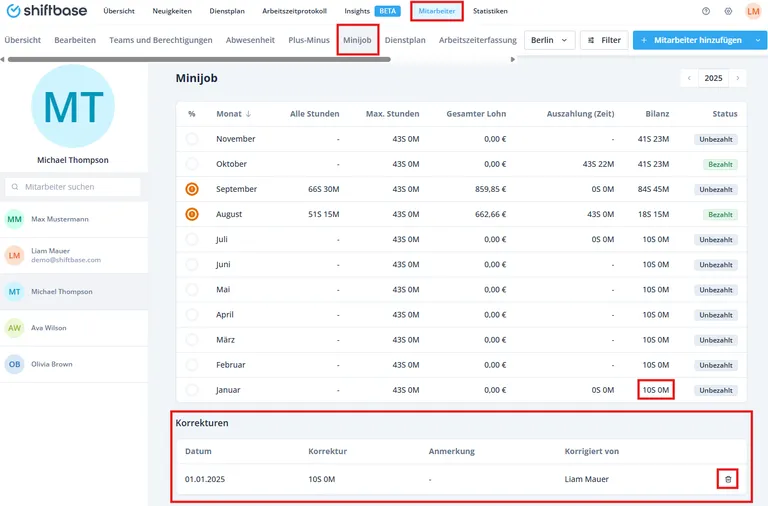This screenshot has height=506, width=768.
Task: Open the LM user avatar menu
Action: tap(753, 11)
